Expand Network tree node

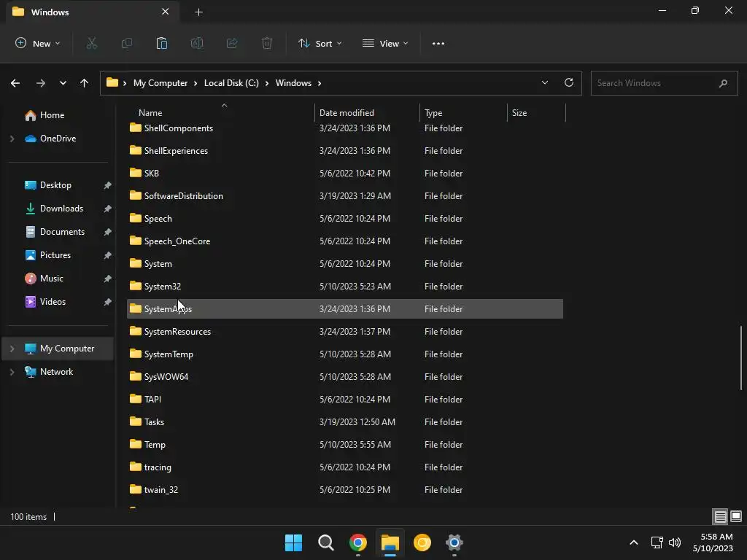tap(12, 372)
